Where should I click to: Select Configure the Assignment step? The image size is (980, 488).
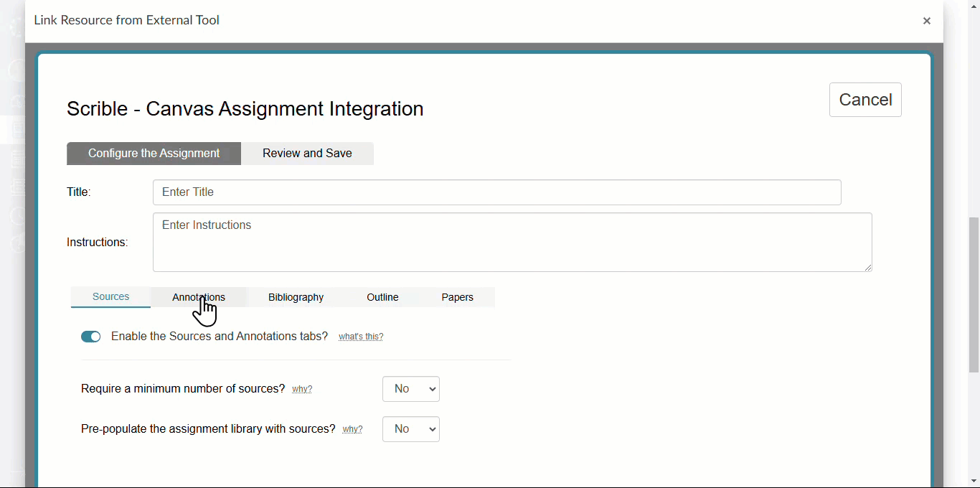[154, 154]
